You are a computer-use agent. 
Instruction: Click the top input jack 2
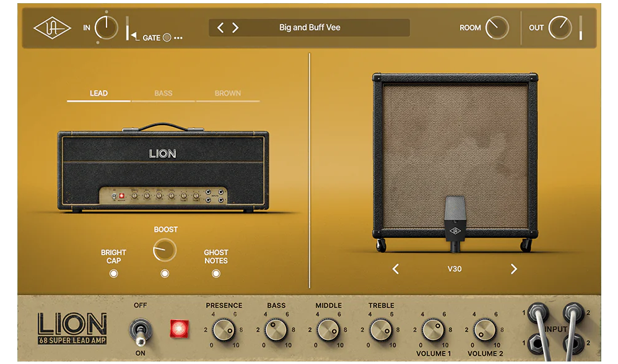[x=573, y=314]
